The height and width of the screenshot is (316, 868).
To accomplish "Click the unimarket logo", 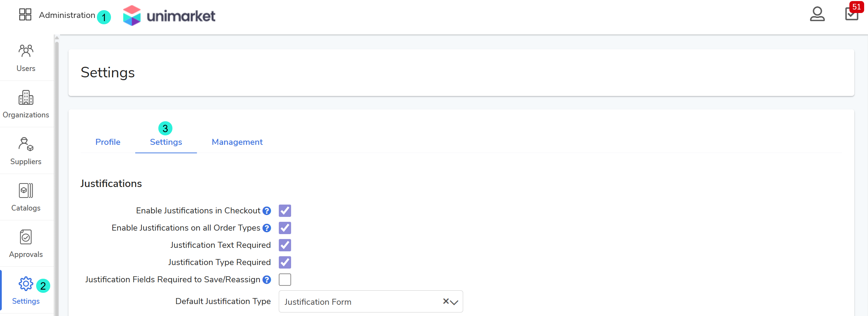I will tap(169, 15).
